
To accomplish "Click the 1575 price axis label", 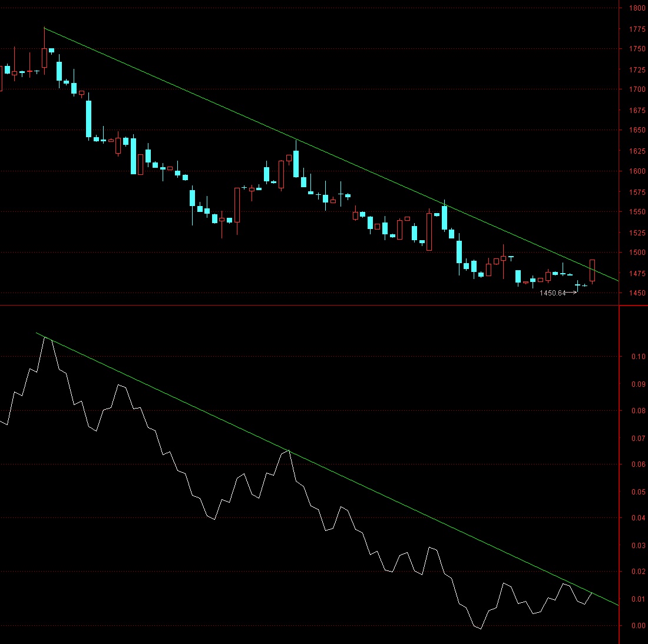I will [x=637, y=192].
